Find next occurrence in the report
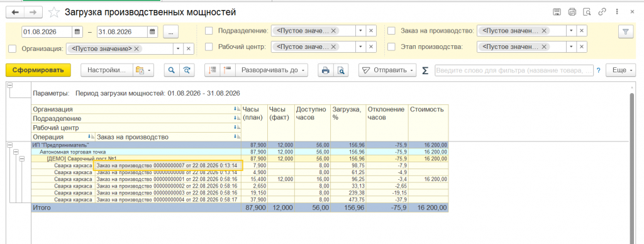Viewport: 644px width, 244px height. [186, 70]
